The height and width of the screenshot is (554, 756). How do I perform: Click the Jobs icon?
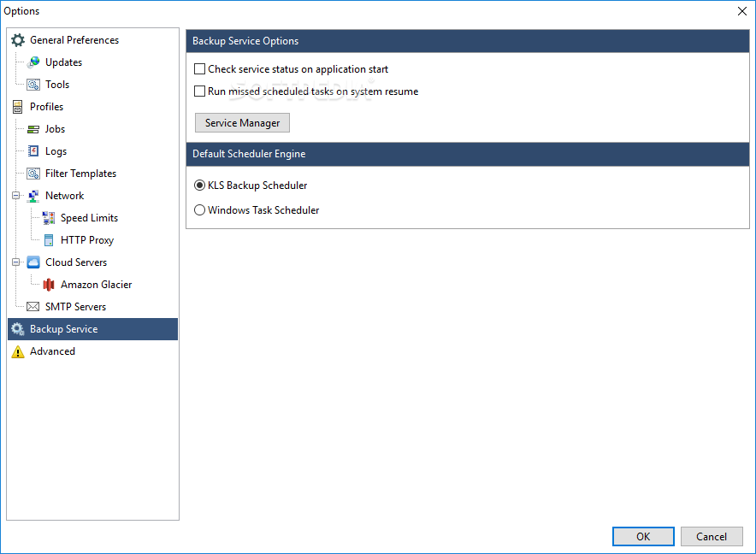point(33,129)
